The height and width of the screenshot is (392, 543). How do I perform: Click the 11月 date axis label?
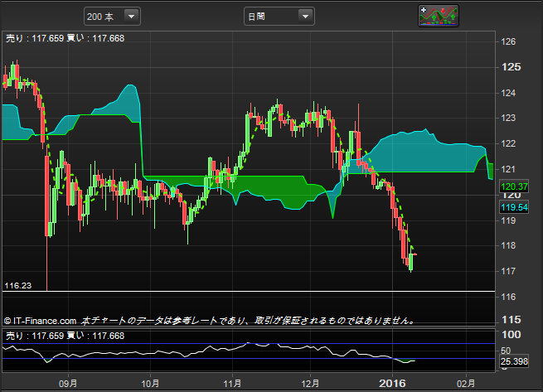(232, 384)
